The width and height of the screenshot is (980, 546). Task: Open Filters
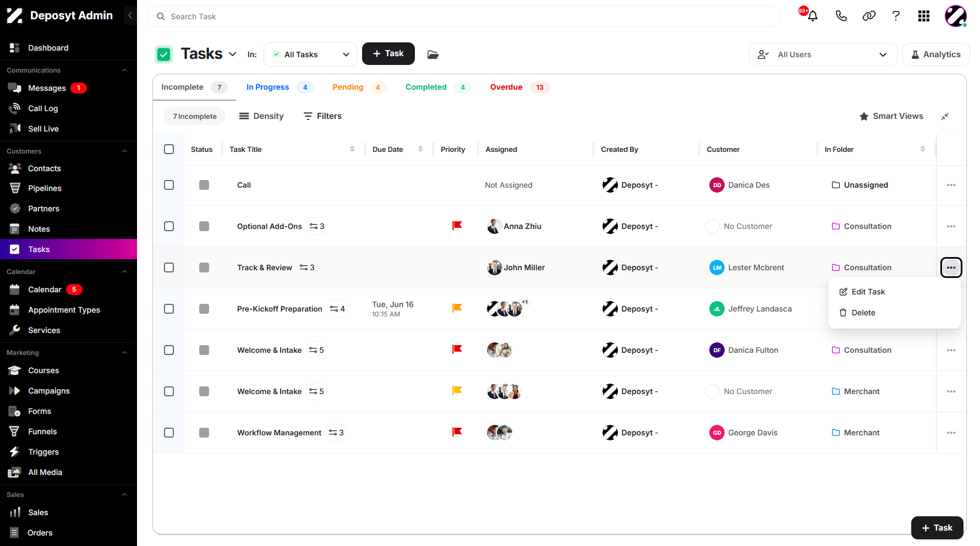click(x=322, y=116)
